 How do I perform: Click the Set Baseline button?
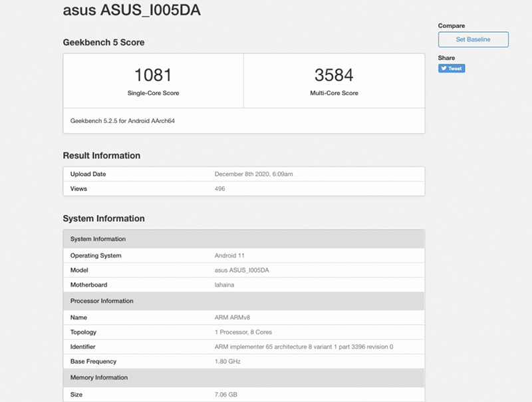(473, 39)
